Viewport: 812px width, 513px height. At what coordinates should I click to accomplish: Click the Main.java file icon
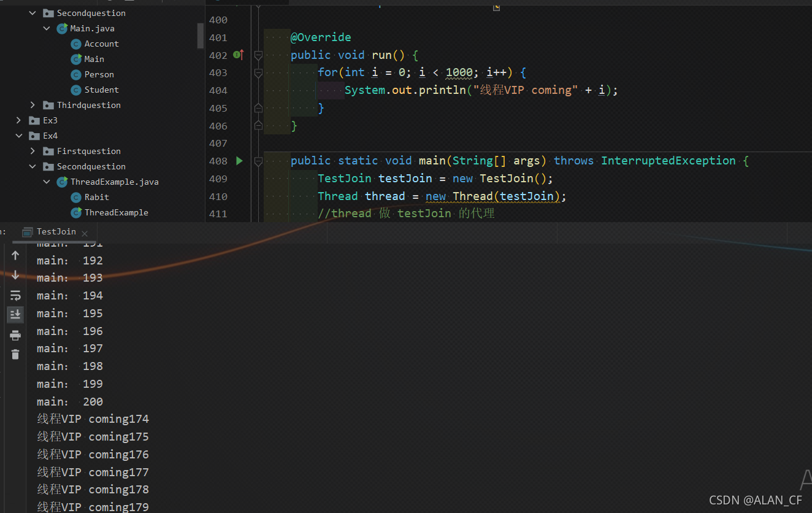(62, 28)
